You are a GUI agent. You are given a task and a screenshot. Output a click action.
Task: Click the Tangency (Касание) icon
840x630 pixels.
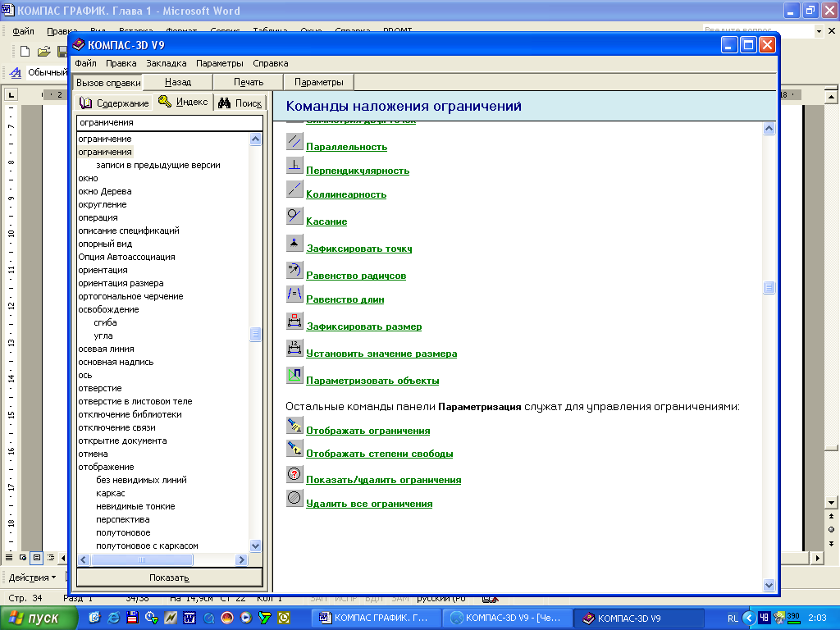[294, 216]
